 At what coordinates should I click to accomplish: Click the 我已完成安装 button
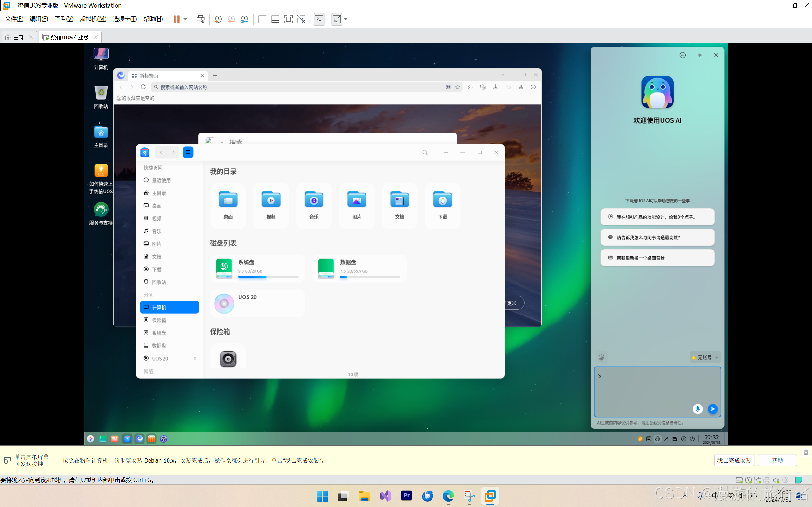point(734,460)
